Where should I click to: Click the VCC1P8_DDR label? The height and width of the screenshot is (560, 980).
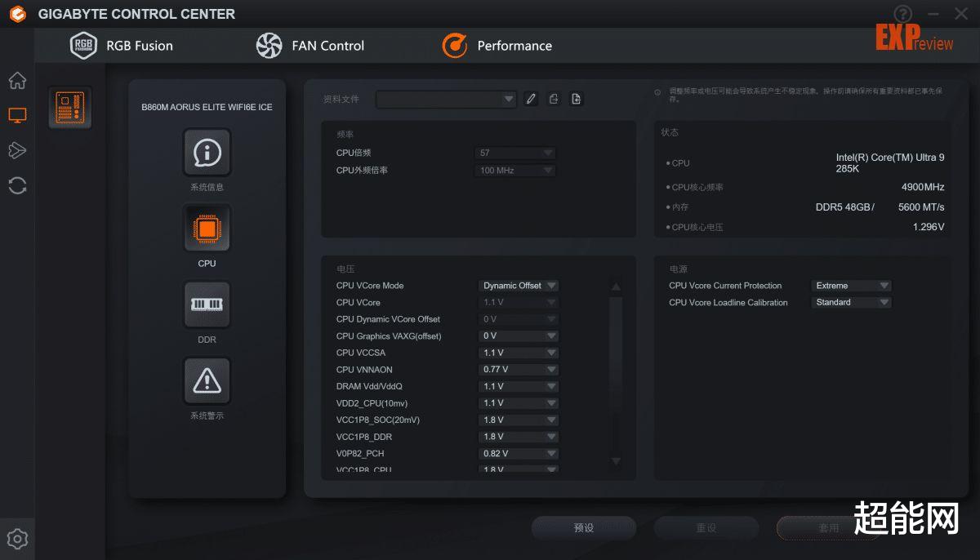364,437
